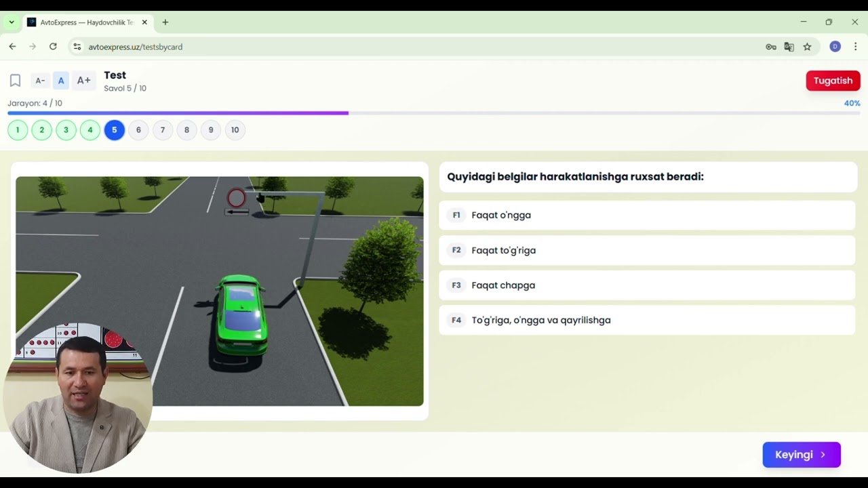Choose answer F2 Faqat to'g'riga
This screenshot has width=868, height=488.
coord(647,250)
